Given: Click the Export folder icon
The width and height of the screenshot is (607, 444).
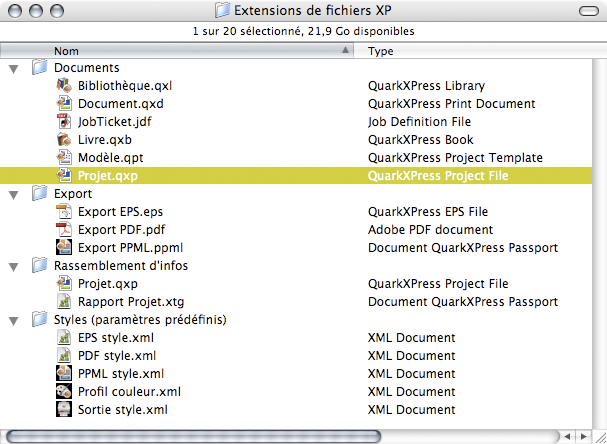Looking at the screenshot, I should [39, 193].
